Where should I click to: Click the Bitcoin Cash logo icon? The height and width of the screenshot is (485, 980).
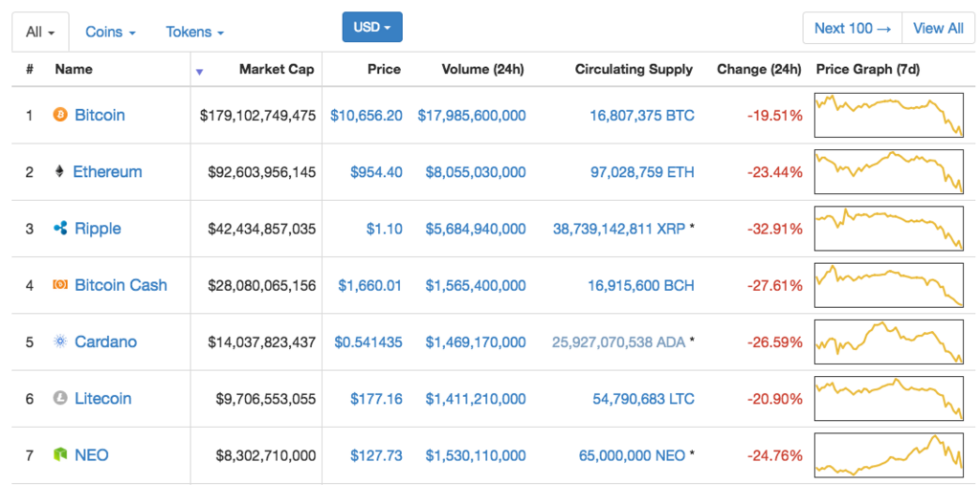click(60, 286)
